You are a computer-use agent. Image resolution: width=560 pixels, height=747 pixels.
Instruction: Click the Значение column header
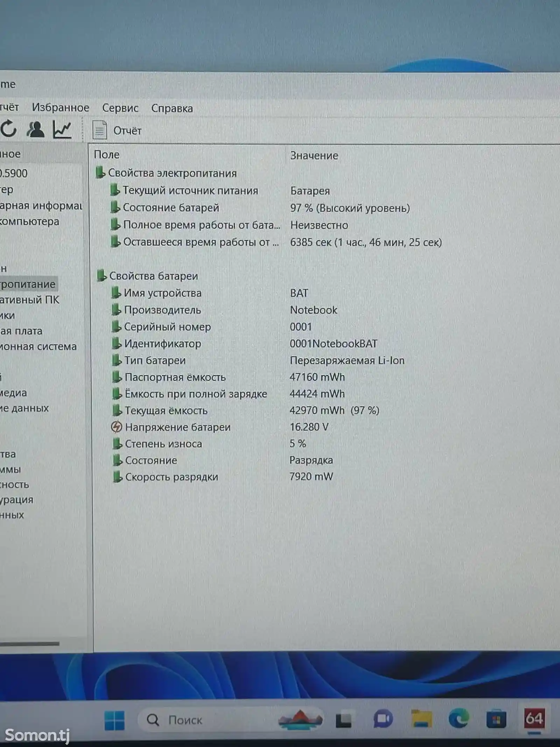(x=314, y=155)
